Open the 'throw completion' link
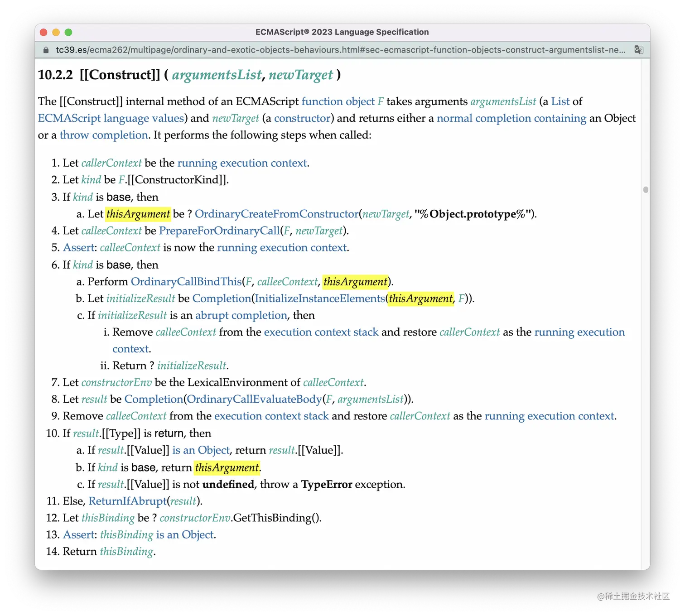This screenshot has width=685, height=616. tap(104, 135)
